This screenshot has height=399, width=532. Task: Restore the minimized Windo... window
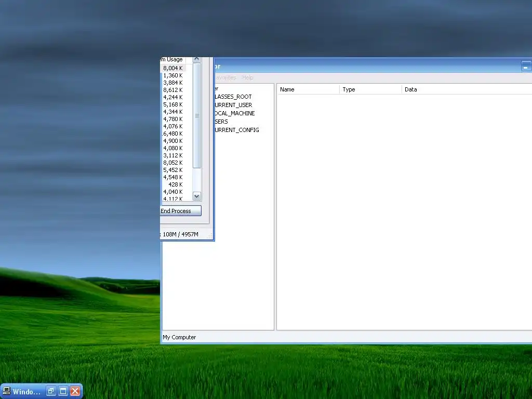point(51,391)
